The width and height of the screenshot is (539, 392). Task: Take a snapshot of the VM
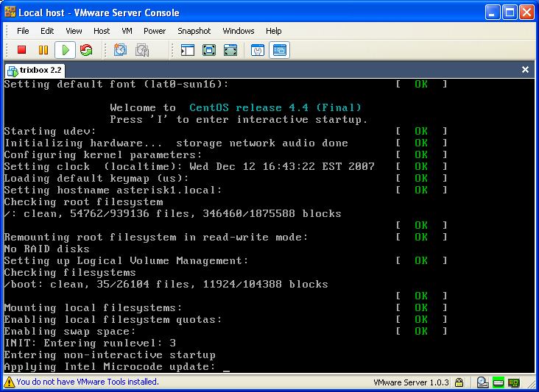(120, 50)
